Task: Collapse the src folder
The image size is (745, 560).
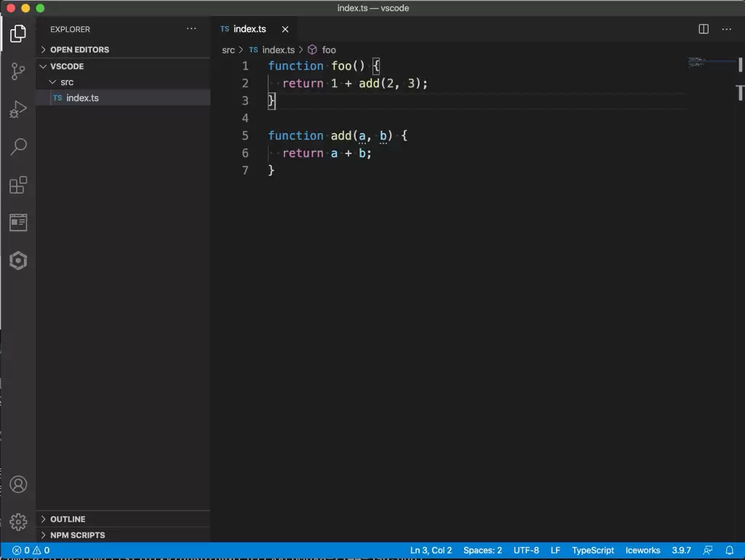Action: point(123,81)
